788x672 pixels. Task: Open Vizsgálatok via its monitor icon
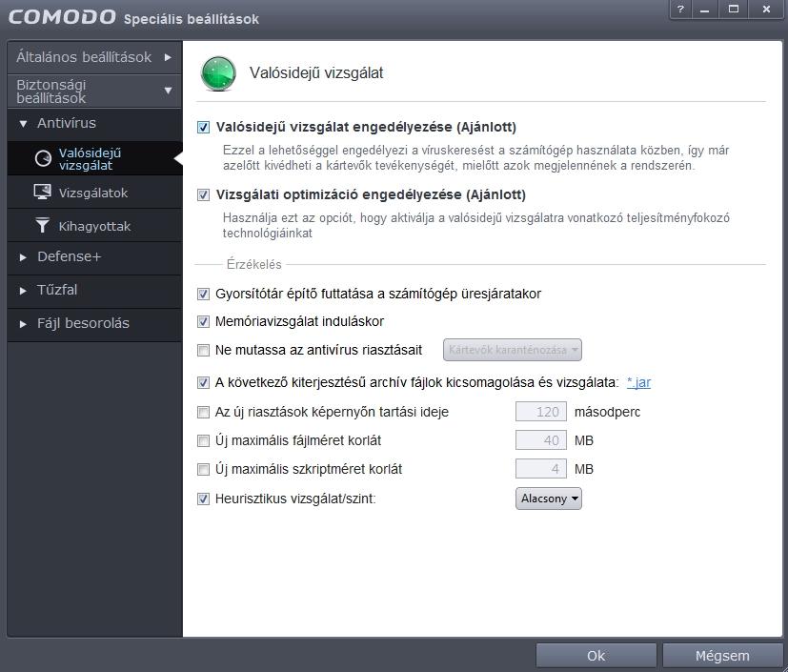pyautogui.click(x=42, y=192)
